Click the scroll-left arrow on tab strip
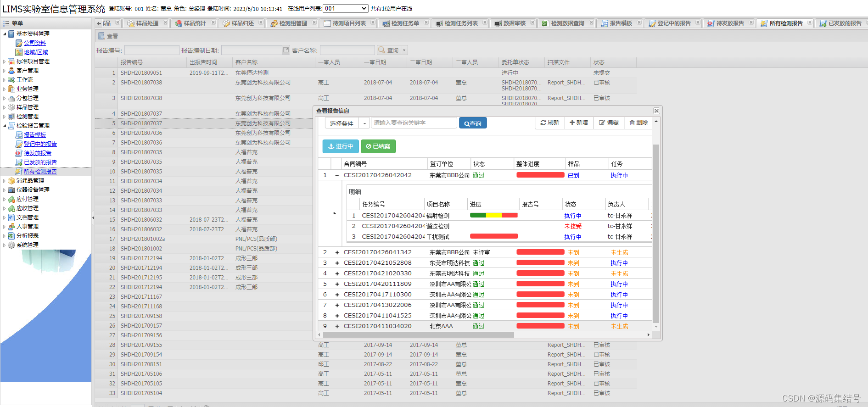Screen dimensions: 868x407 99,23
